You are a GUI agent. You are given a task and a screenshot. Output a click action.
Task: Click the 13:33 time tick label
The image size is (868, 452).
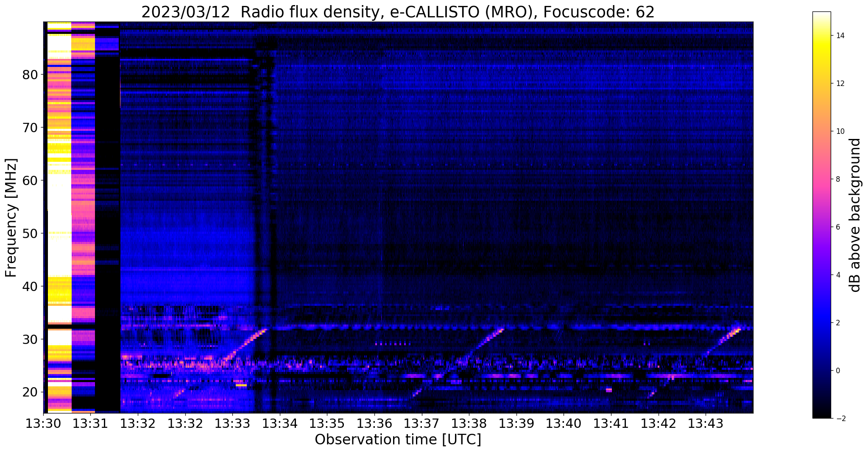(232, 423)
